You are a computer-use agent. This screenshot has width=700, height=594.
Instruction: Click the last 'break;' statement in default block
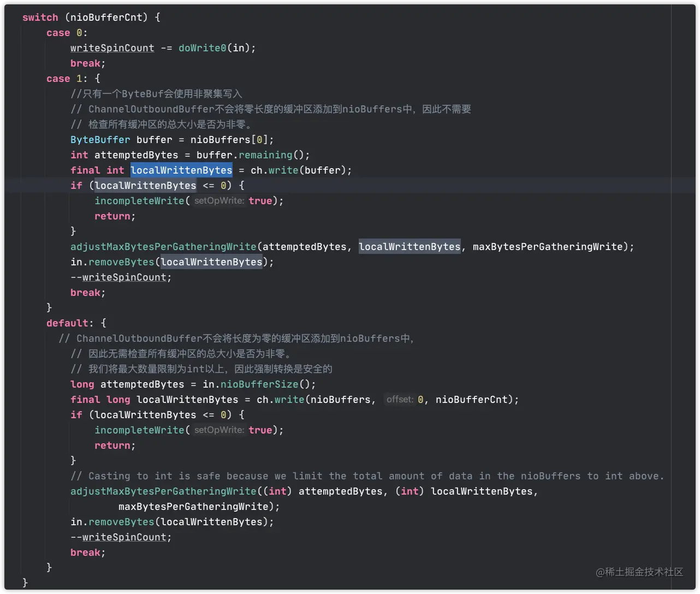pyautogui.click(x=88, y=553)
